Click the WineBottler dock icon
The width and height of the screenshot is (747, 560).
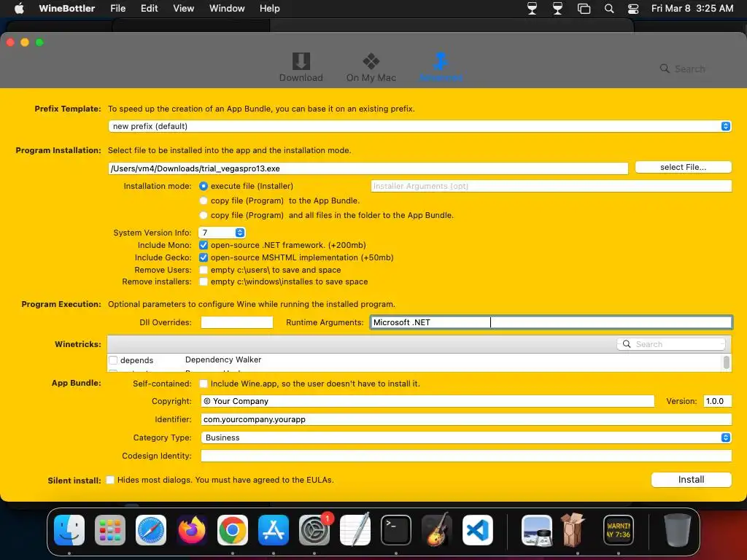pos(573,530)
